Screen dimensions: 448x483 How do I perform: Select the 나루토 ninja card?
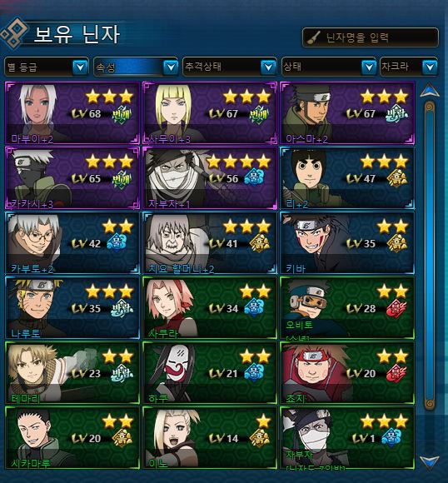click(72, 308)
